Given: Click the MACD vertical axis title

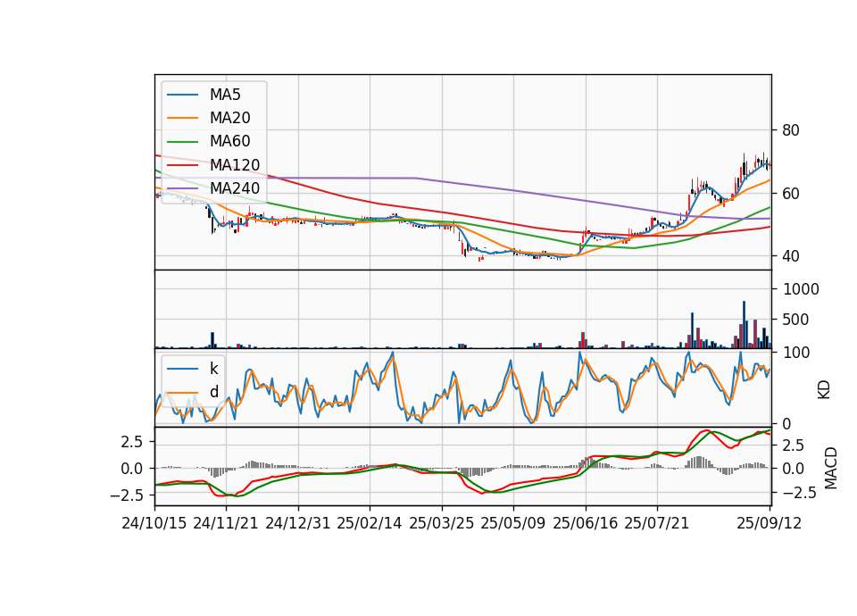Looking at the screenshot, I should [831, 468].
